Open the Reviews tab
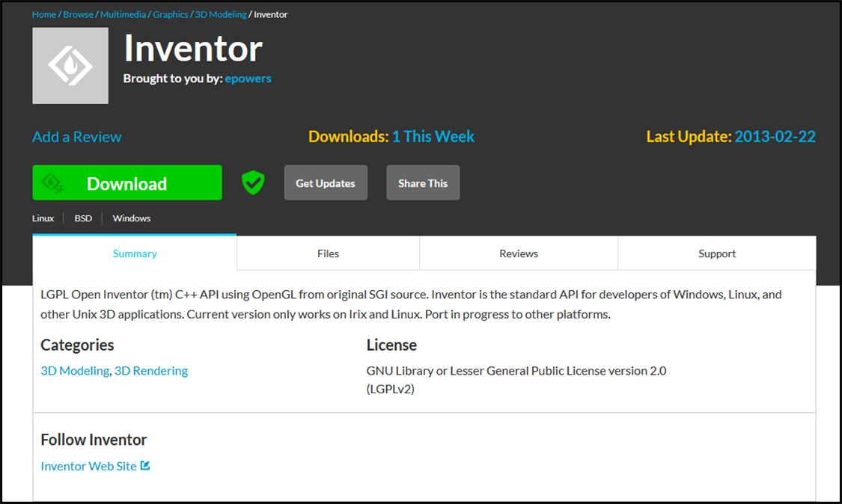842x504 pixels. click(519, 253)
